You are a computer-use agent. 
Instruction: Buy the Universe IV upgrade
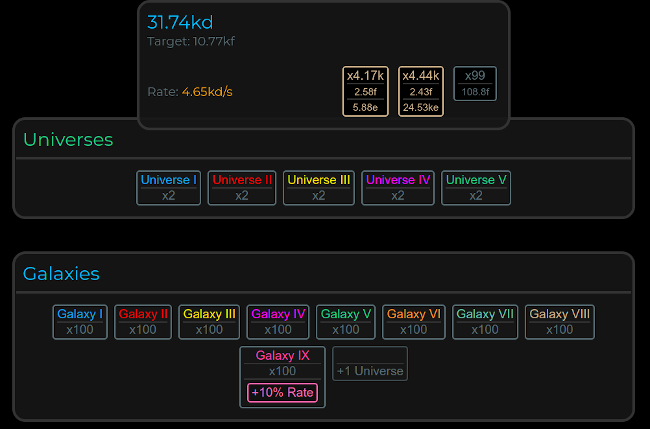pos(398,188)
